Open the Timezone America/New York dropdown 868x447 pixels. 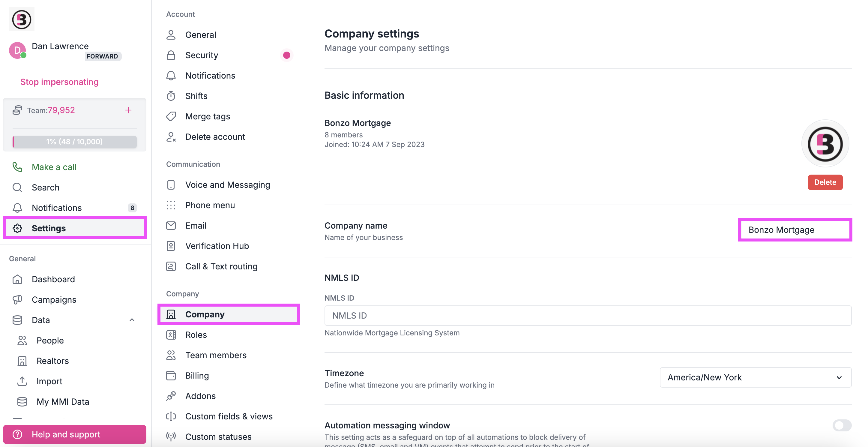click(x=755, y=377)
